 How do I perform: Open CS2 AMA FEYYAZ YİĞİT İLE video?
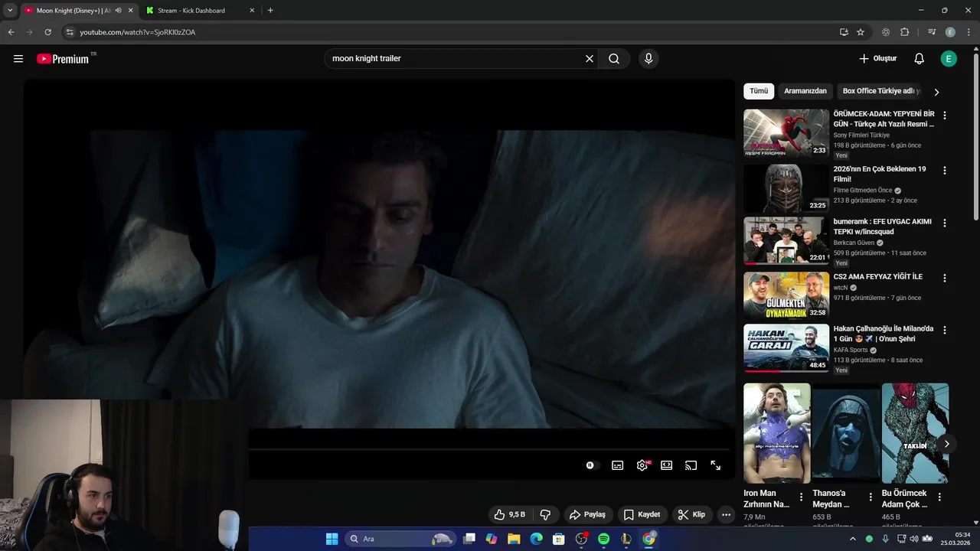pos(878,277)
